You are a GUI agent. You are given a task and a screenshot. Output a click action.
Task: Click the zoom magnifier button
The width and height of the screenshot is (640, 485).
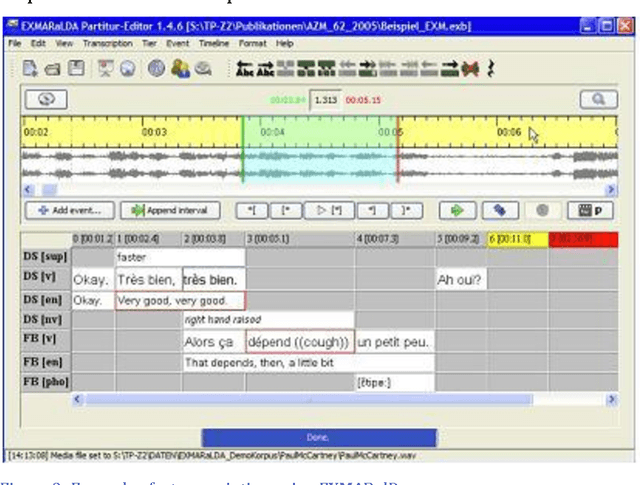tap(598, 100)
